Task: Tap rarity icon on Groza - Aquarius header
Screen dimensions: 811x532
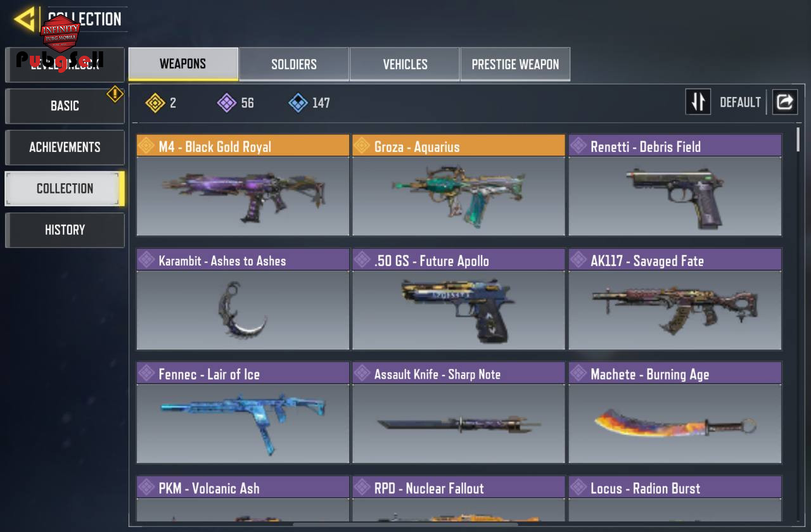Action: (x=362, y=146)
